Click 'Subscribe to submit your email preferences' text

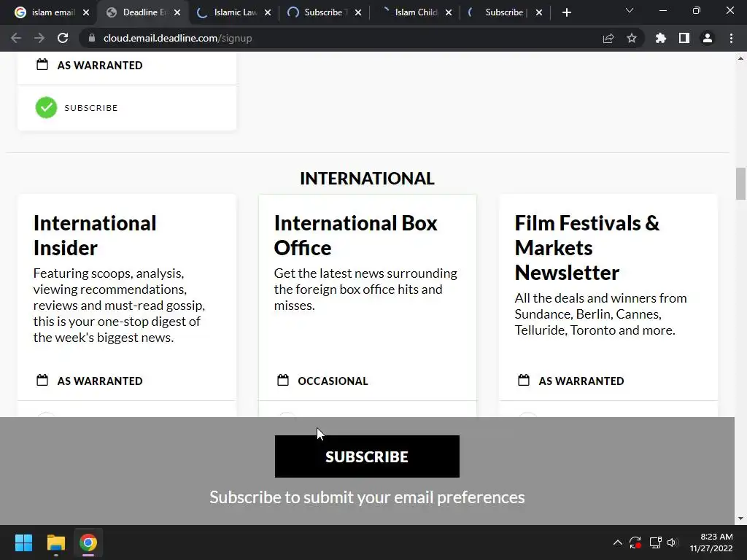[x=367, y=497]
